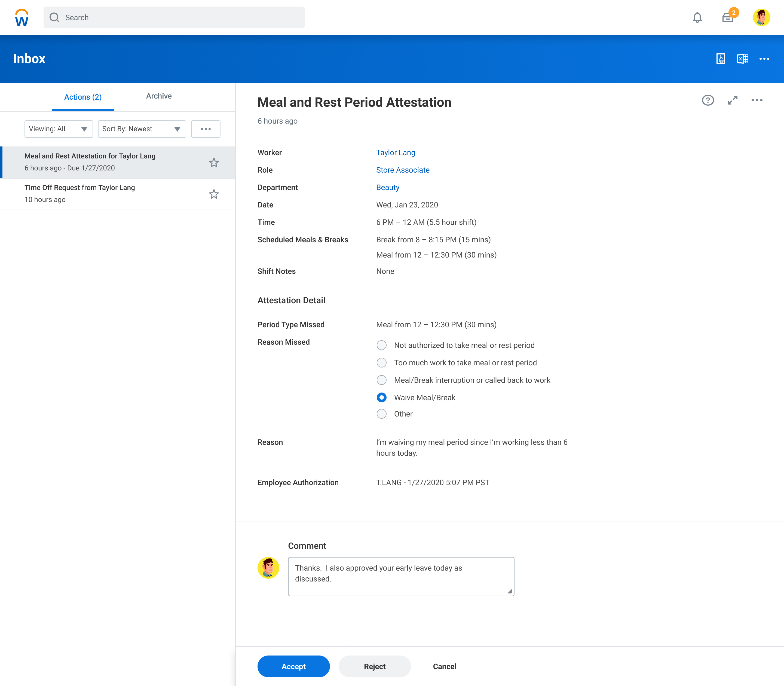Open the Store Associate role link
Screen dimensions: 784x686
point(403,170)
